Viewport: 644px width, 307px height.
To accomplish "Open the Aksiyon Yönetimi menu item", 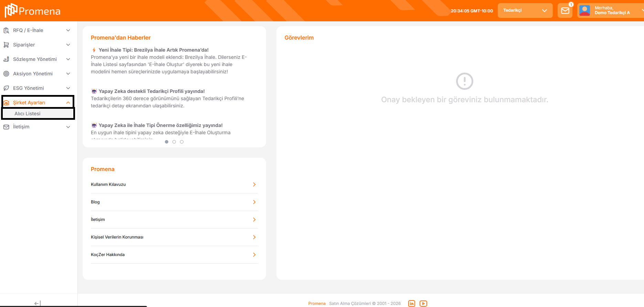I will (x=33, y=74).
